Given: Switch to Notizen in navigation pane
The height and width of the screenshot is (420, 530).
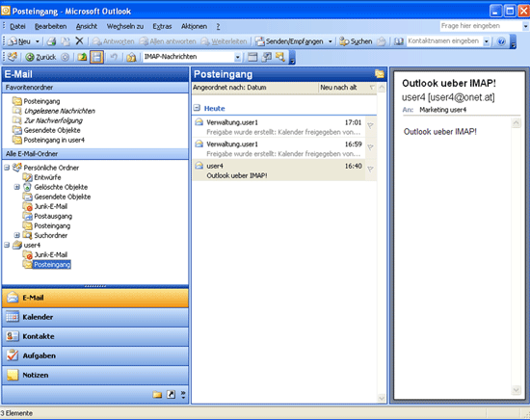Looking at the screenshot, I should pos(95,375).
